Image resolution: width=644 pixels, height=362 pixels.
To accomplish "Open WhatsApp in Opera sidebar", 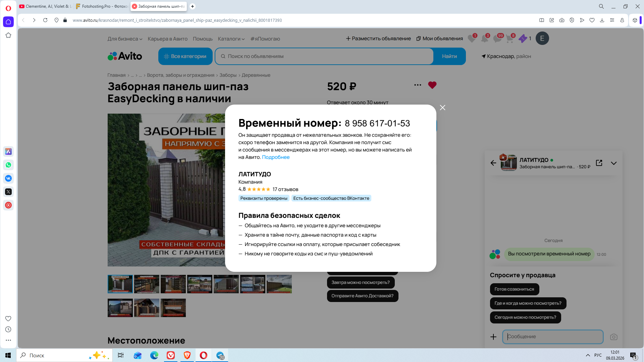I will (x=8, y=165).
